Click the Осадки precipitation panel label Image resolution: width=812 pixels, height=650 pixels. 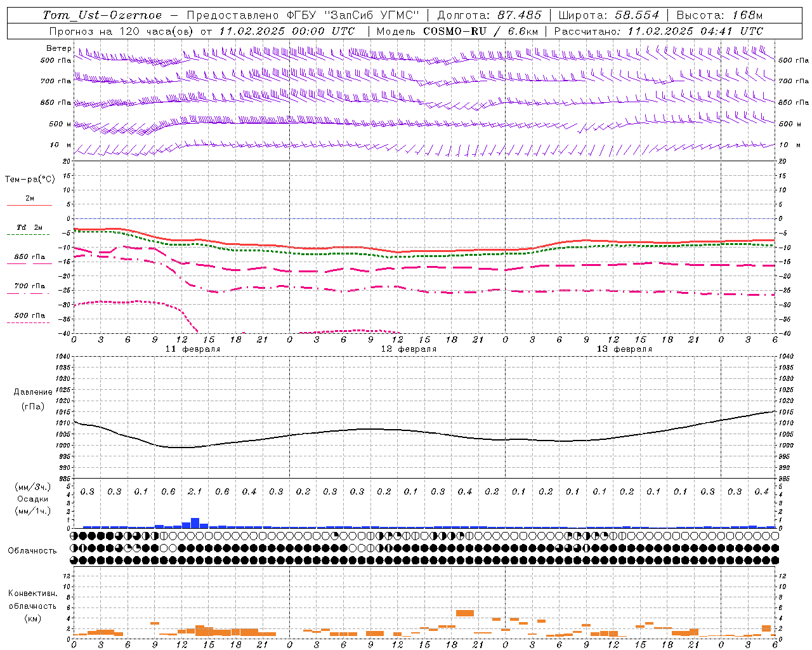pos(33,499)
